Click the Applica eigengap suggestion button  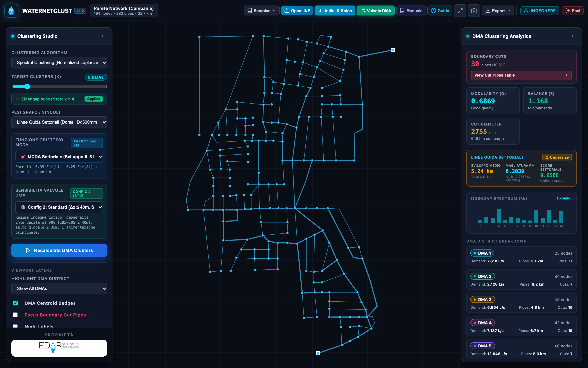click(x=94, y=99)
